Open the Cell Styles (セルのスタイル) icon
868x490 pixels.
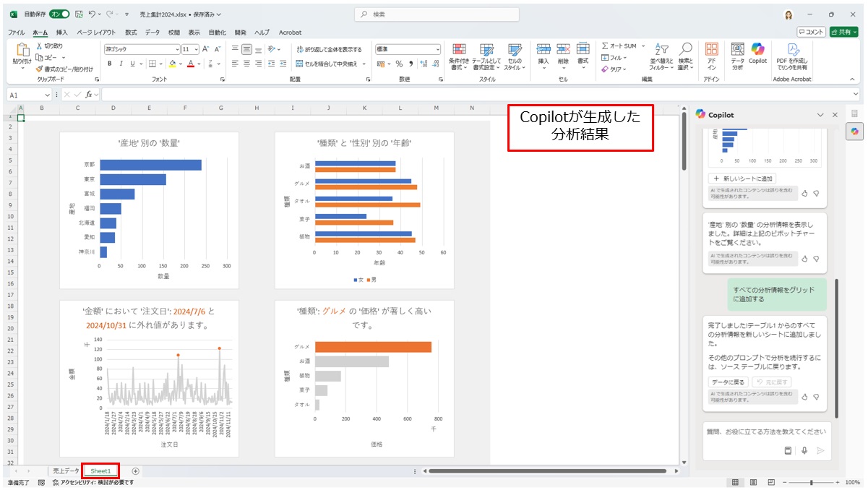tap(515, 50)
